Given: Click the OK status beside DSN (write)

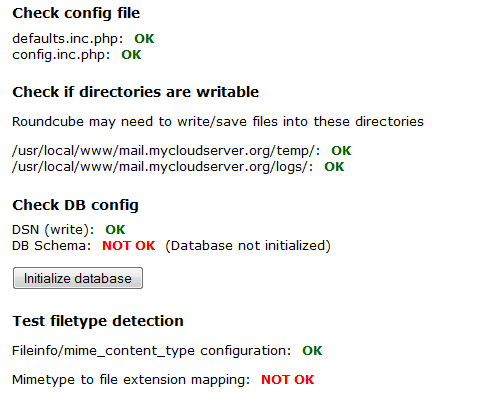Looking at the screenshot, I should (115, 230).
